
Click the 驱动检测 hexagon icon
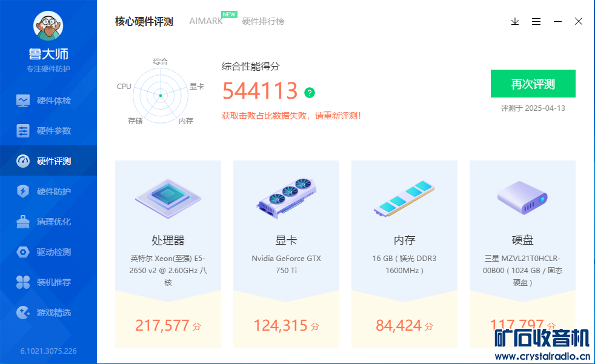pyautogui.click(x=23, y=252)
